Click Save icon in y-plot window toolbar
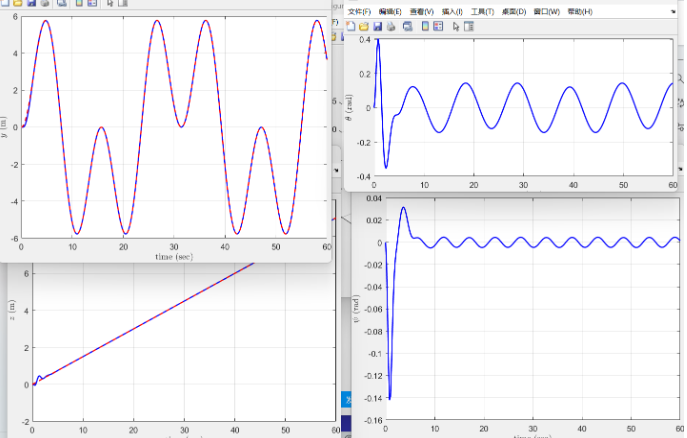The height and width of the screenshot is (438, 687). 31,3
